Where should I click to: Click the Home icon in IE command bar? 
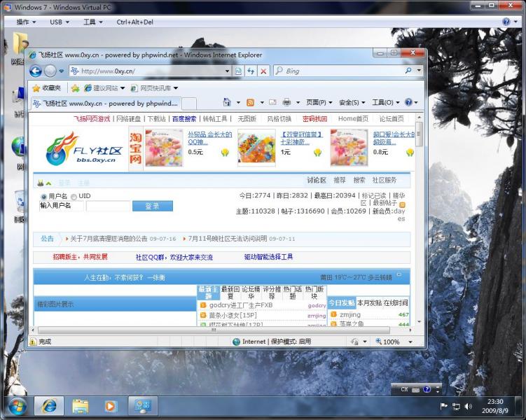(227, 102)
